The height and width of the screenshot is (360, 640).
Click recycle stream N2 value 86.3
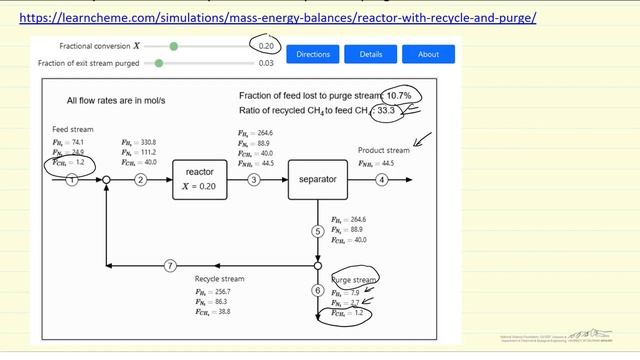coord(221,302)
